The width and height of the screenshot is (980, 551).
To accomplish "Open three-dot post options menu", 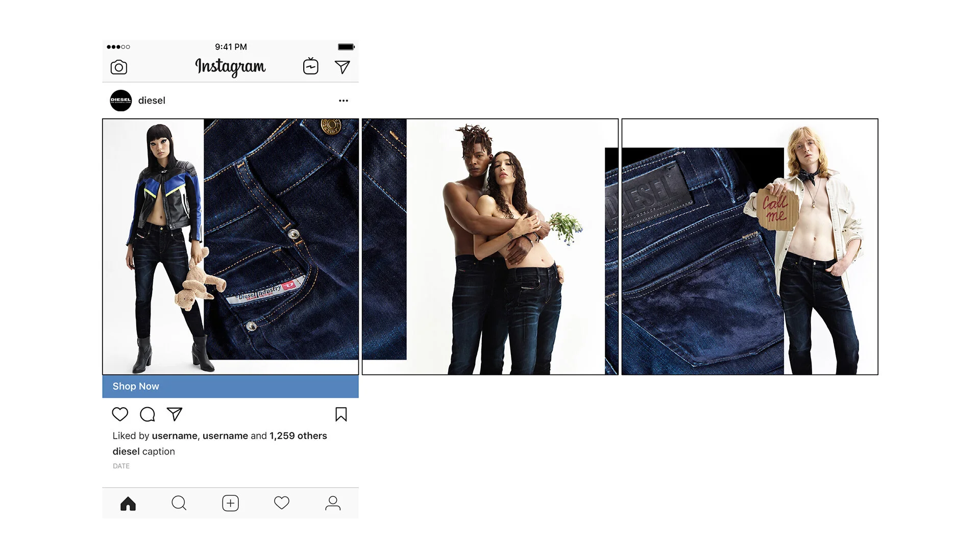I will pos(344,101).
